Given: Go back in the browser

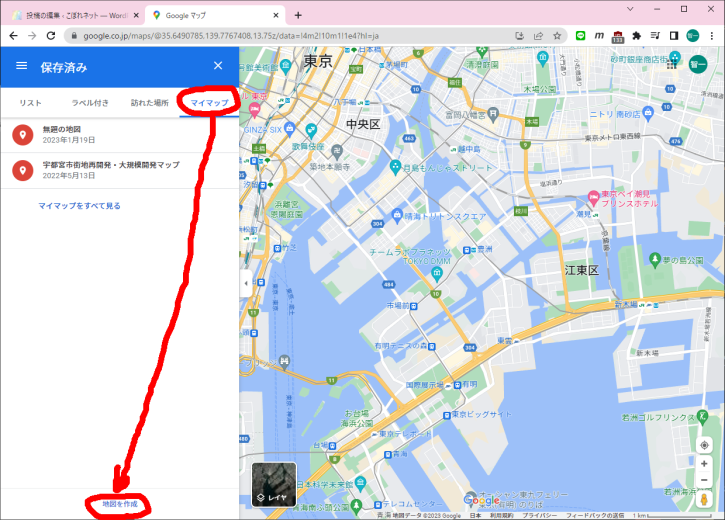Looking at the screenshot, I should 13,36.
